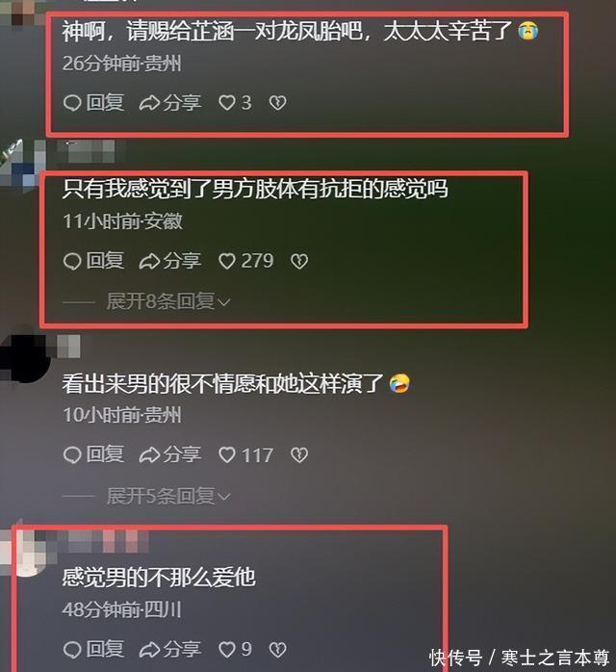Reply to the 看出来男的很不情愿 comment
The height and width of the screenshot is (672, 616).
point(93,454)
